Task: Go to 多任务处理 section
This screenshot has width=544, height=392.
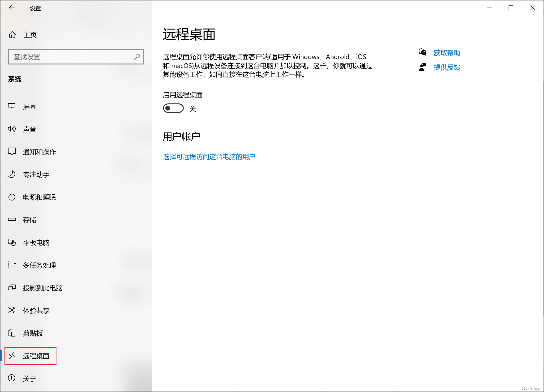Action: tap(39, 265)
